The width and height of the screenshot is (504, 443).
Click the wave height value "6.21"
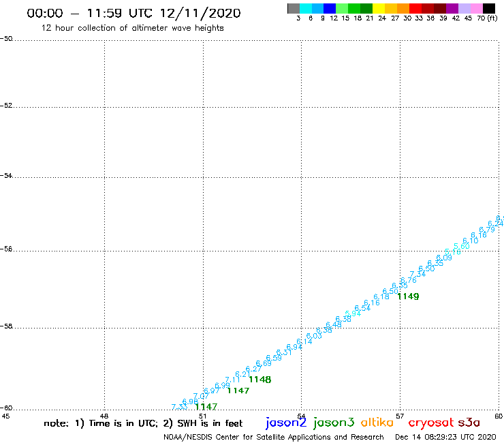click(x=242, y=374)
